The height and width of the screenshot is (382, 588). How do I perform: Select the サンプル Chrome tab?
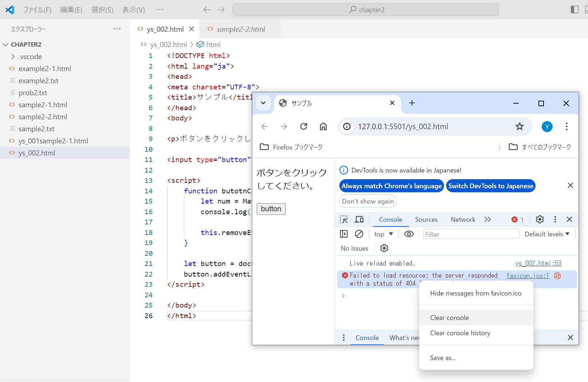337,103
